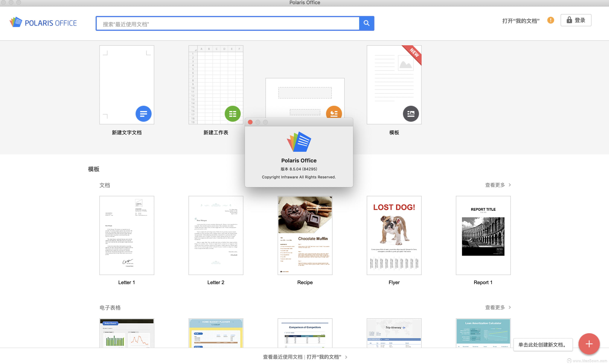Click the blue search magnifier button
This screenshot has width=609, height=364.
pyautogui.click(x=366, y=23)
